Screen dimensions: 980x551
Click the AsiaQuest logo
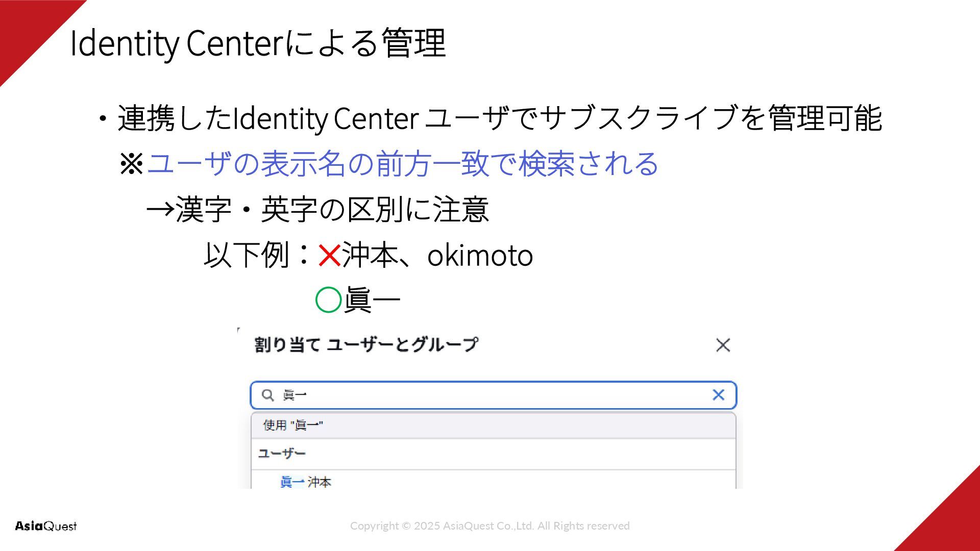[46, 526]
